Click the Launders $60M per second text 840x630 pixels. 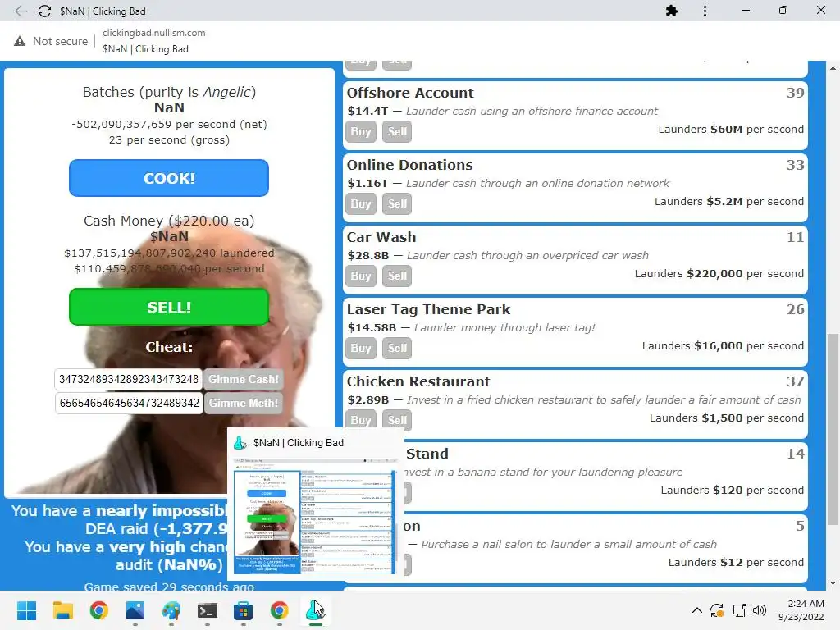click(731, 129)
